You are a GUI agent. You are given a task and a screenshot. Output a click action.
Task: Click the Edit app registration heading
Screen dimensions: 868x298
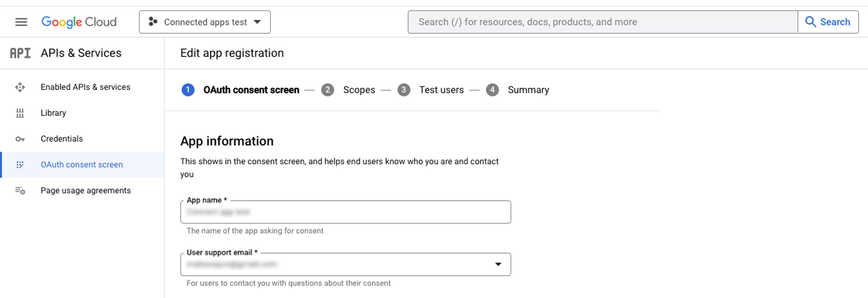[232, 53]
